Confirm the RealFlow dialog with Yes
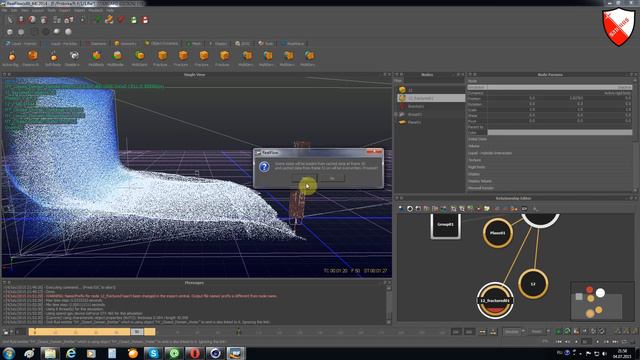The height and width of the screenshot is (360, 640). point(304,178)
